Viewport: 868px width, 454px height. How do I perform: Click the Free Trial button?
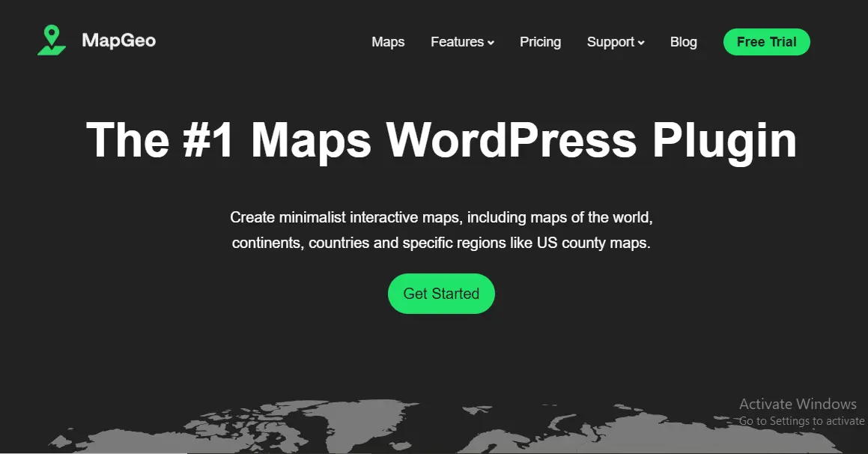tap(766, 42)
